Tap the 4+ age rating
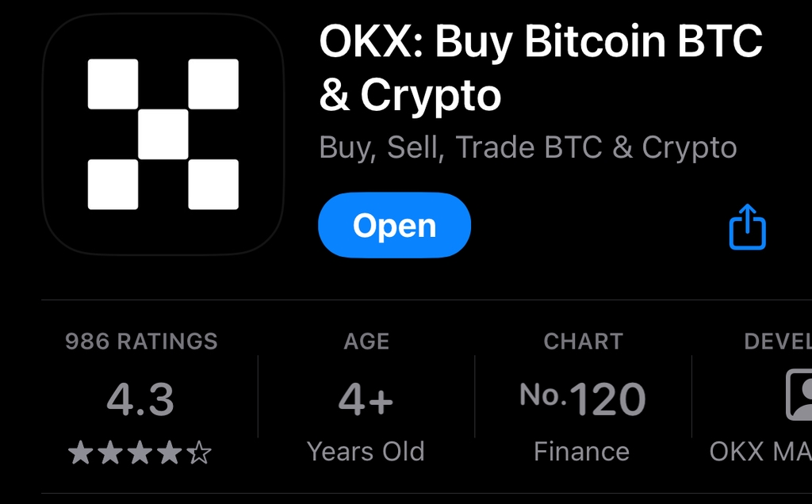The width and height of the screenshot is (812, 504). click(366, 399)
